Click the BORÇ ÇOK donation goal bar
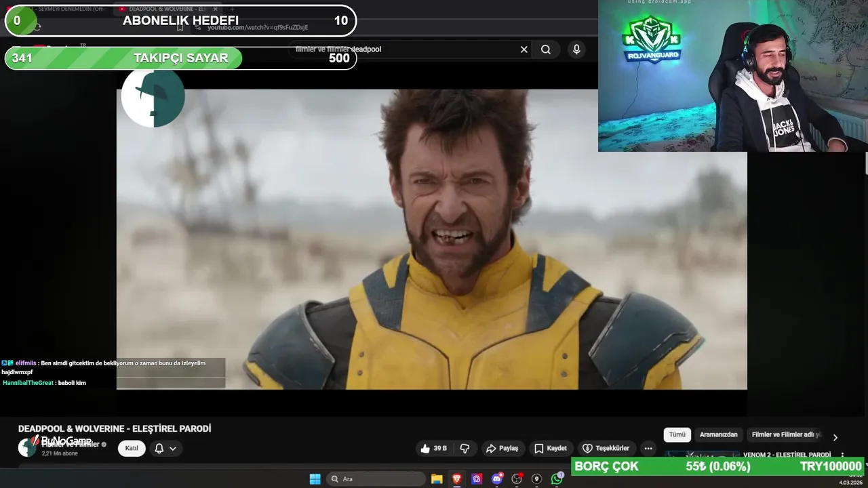This screenshot has width=868, height=488. (719, 466)
